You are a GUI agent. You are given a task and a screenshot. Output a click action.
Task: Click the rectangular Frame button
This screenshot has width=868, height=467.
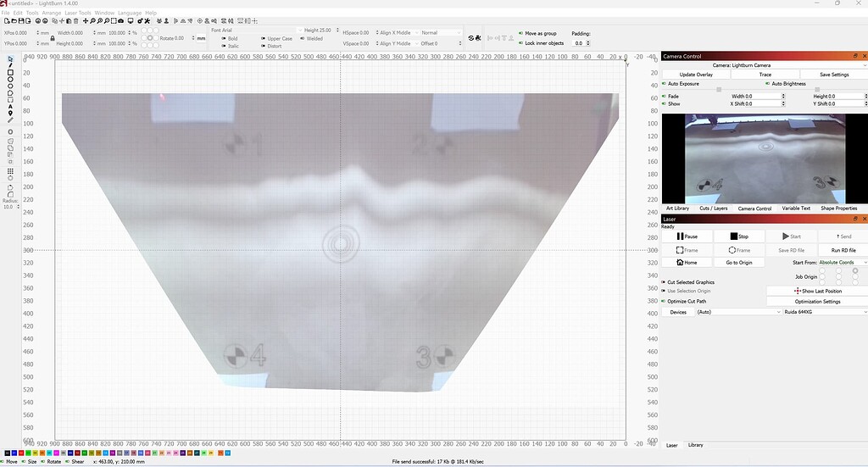coord(687,250)
